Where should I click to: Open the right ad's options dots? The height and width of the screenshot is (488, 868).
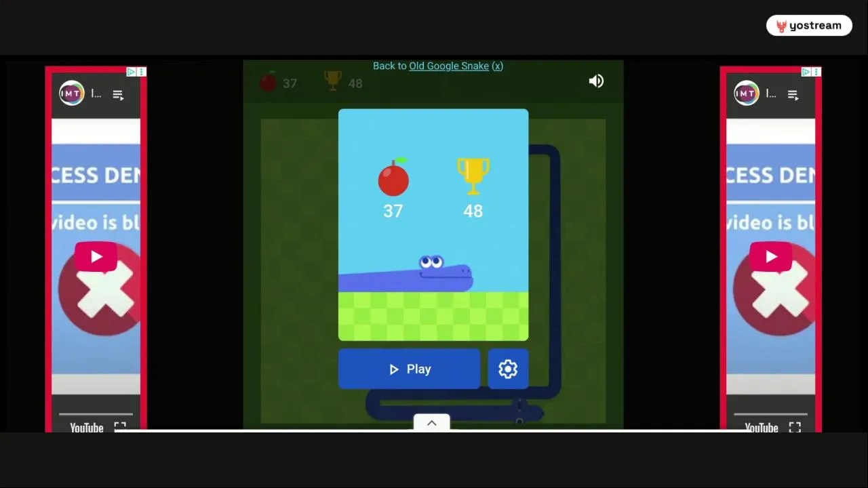tap(816, 72)
